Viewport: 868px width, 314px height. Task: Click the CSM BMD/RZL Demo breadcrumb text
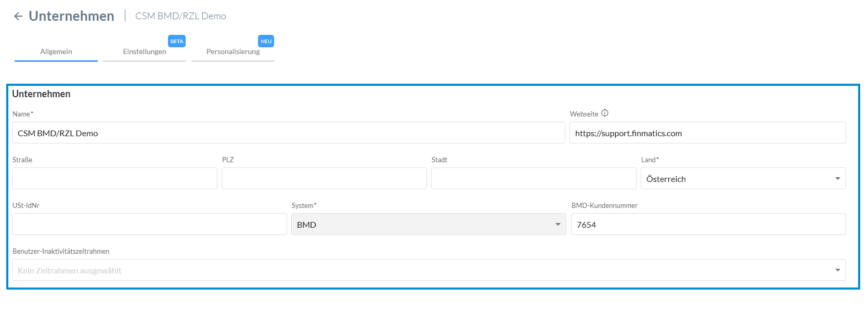point(180,16)
